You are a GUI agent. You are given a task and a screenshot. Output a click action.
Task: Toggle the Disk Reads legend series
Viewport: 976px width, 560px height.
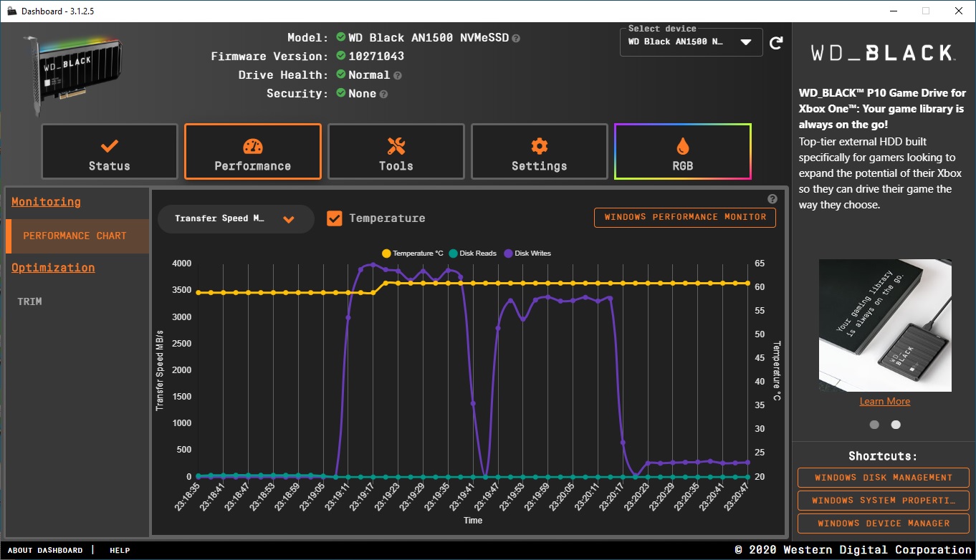473,254
